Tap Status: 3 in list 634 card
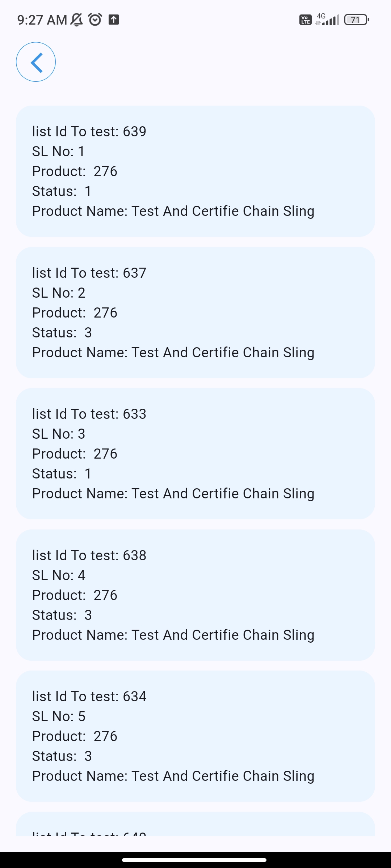The image size is (391, 868). point(62,756)
